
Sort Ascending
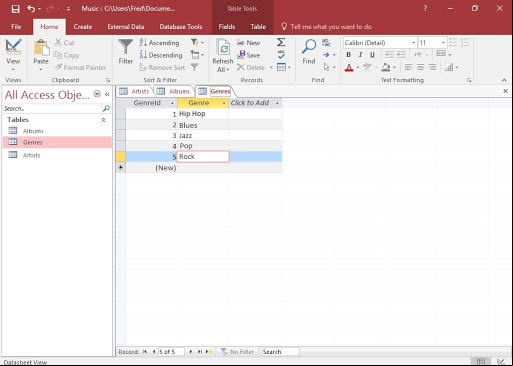(x=159, y=43)
